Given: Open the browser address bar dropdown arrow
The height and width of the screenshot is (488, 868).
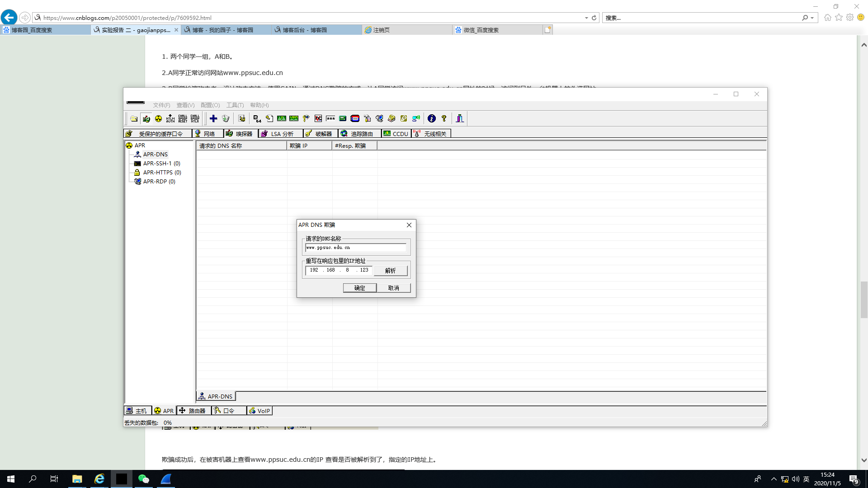Looking at the screenshot, I should pos(586,18).
